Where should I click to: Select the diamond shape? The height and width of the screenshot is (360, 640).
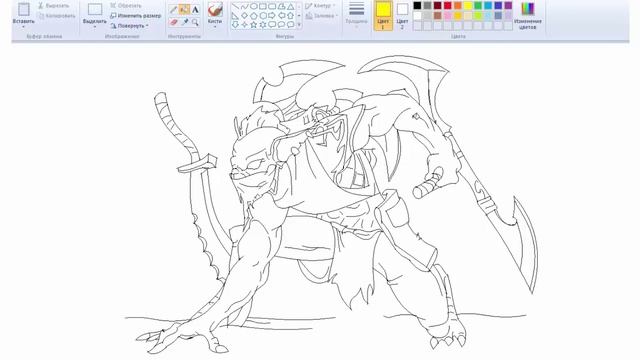coord(244,16)
